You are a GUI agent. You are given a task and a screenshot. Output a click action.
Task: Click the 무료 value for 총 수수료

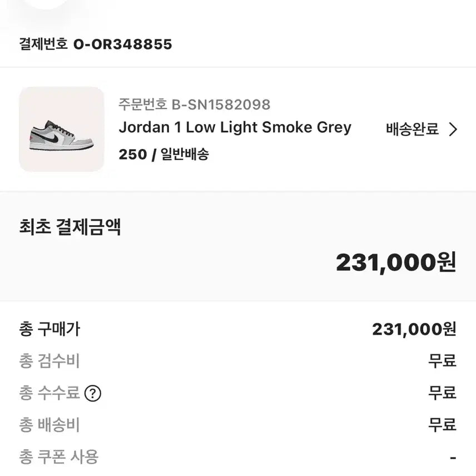(x=442, y=394)
